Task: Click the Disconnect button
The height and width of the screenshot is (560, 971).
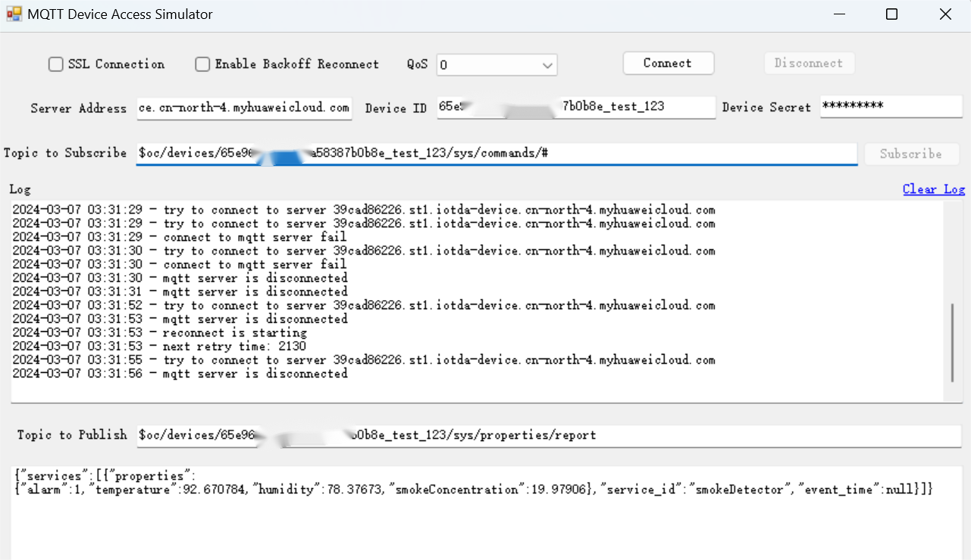Action: pos(809,63)
